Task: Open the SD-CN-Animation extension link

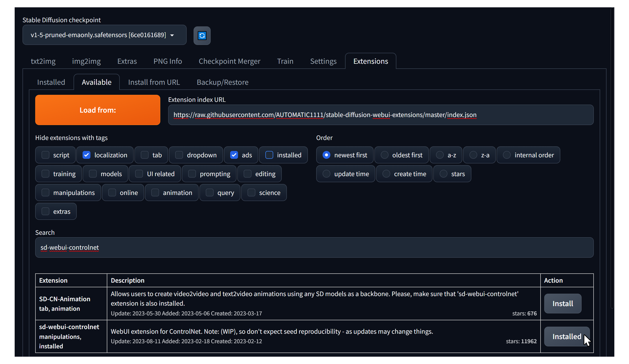Action: tap(65, 299)
